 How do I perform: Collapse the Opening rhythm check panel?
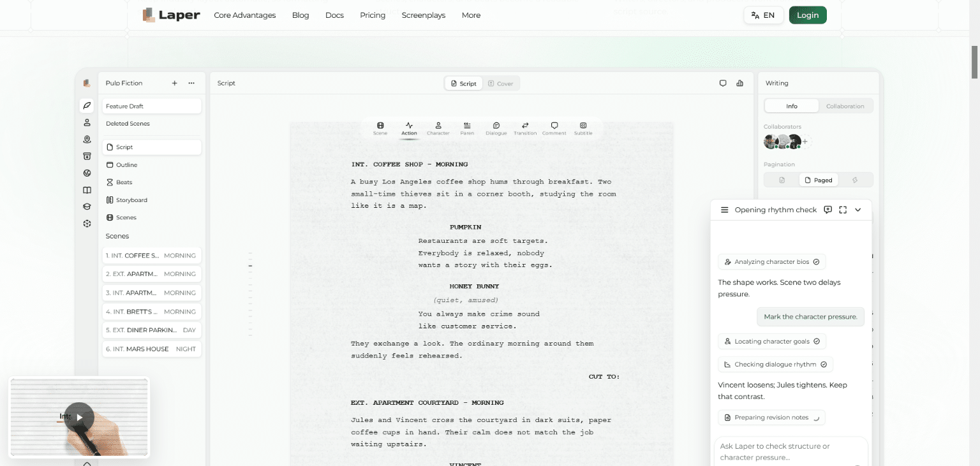(x=858, y=210)
